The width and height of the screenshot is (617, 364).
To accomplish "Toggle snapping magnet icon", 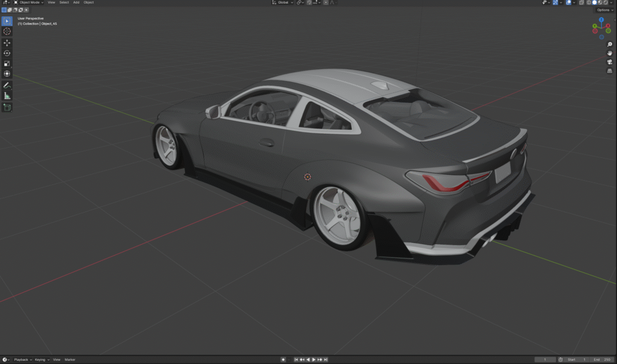I will (x=309, y=2).
